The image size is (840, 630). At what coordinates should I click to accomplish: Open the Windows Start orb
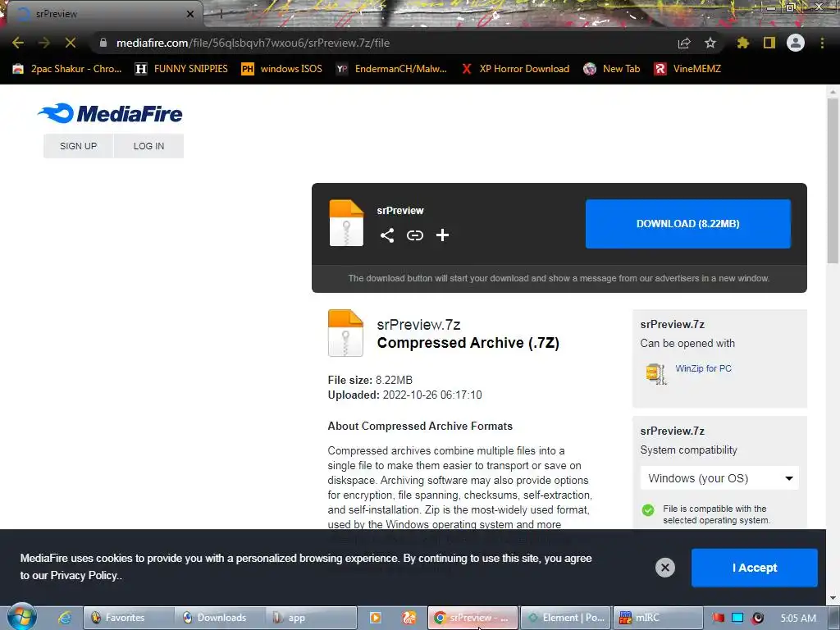coord(22,617)
